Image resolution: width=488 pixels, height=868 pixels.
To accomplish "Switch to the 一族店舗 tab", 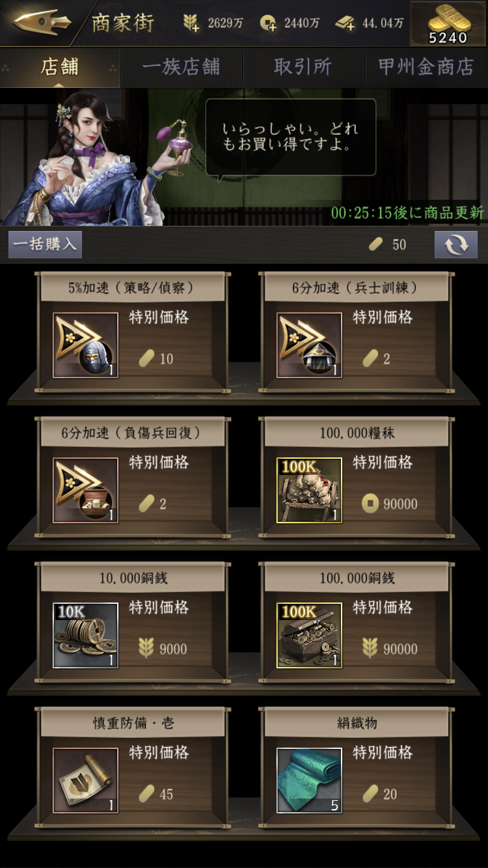I will click(182, 67).
